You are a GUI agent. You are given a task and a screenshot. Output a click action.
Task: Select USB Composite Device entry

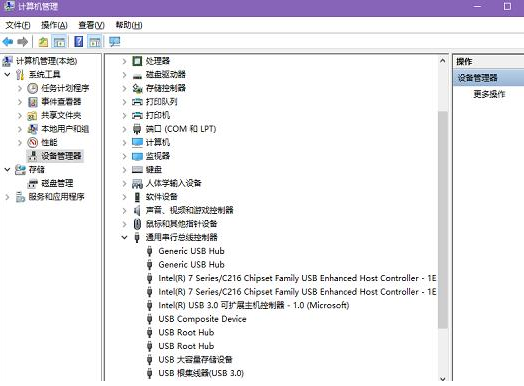coord(202,319)
